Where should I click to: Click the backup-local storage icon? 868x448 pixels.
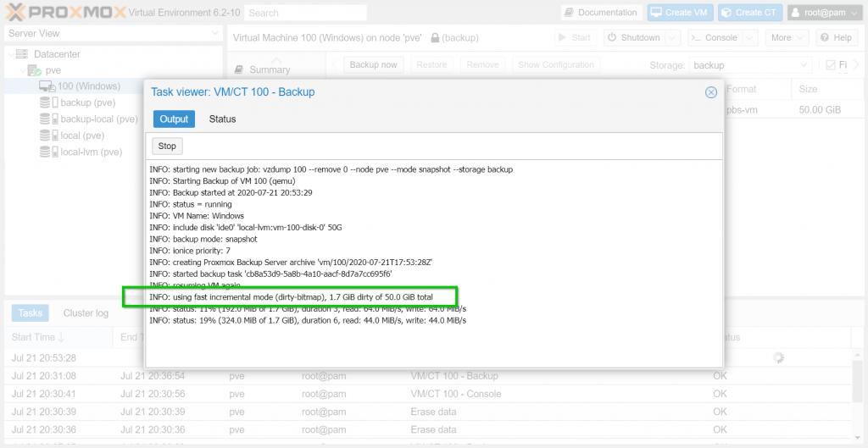coord(48,119)
